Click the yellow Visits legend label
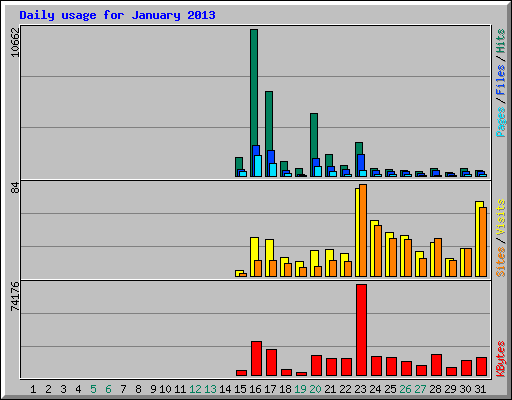Image resolution: width=512 pixels, height=400 pixels. click(x=501, y=217)
